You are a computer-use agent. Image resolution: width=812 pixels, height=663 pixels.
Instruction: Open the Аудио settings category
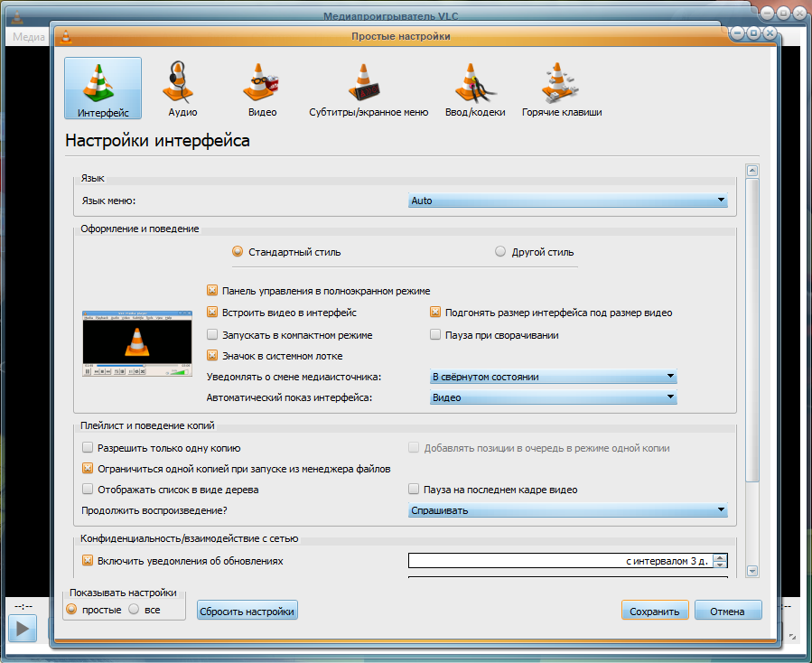point(182,88)
